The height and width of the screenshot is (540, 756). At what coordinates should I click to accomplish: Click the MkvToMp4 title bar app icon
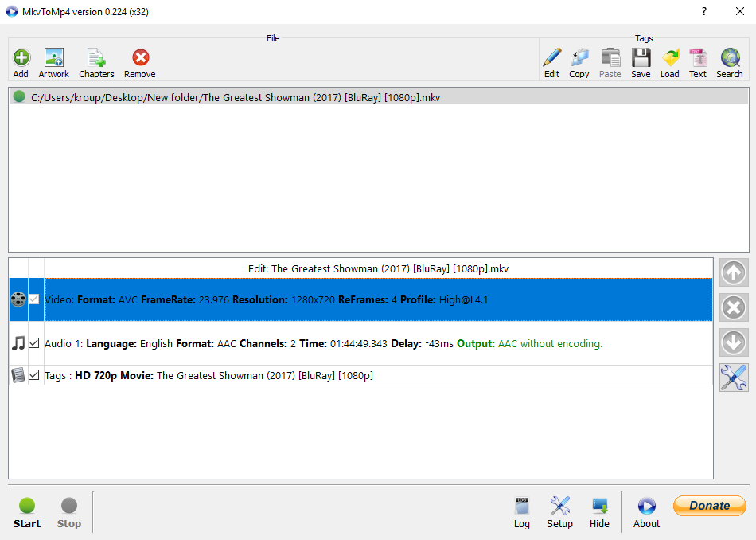point(12,12)
